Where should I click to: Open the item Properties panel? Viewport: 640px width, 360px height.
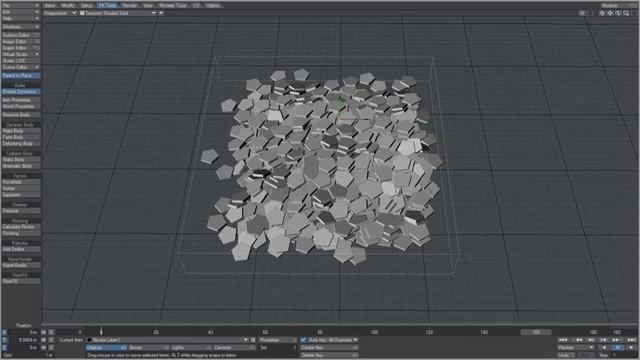point(278,340)
